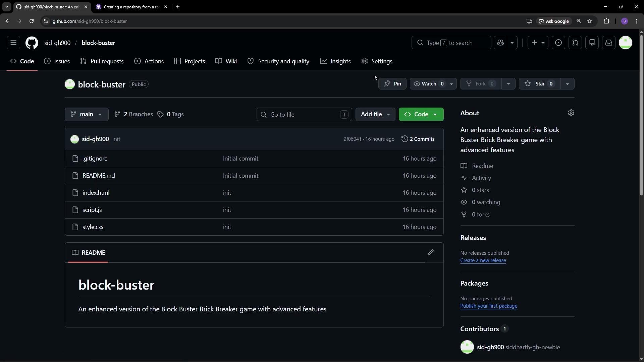
Task: Open the user profile avatar menu
Action: 626,43
